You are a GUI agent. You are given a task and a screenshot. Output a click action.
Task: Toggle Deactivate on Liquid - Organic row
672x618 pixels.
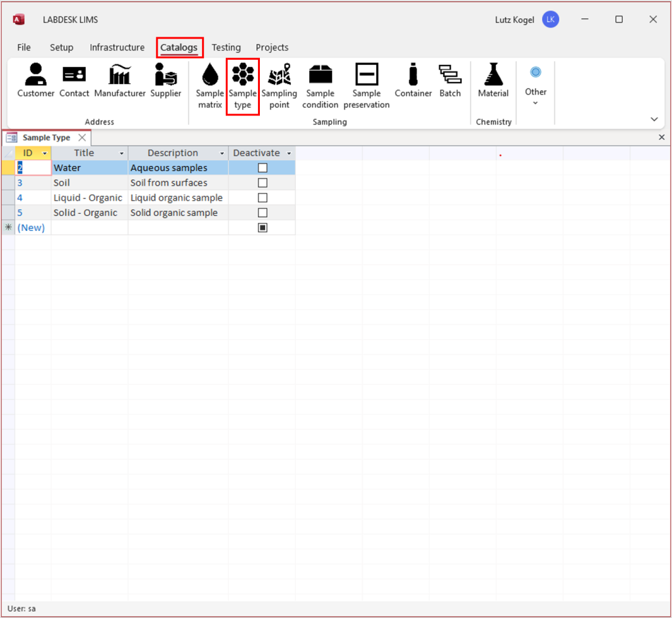tap(262, 197)
